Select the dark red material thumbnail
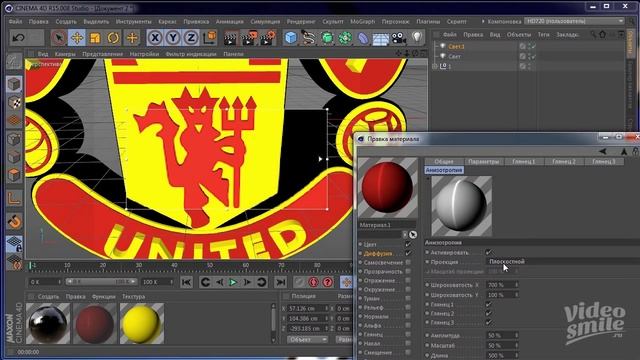 (x=95, y=323)
